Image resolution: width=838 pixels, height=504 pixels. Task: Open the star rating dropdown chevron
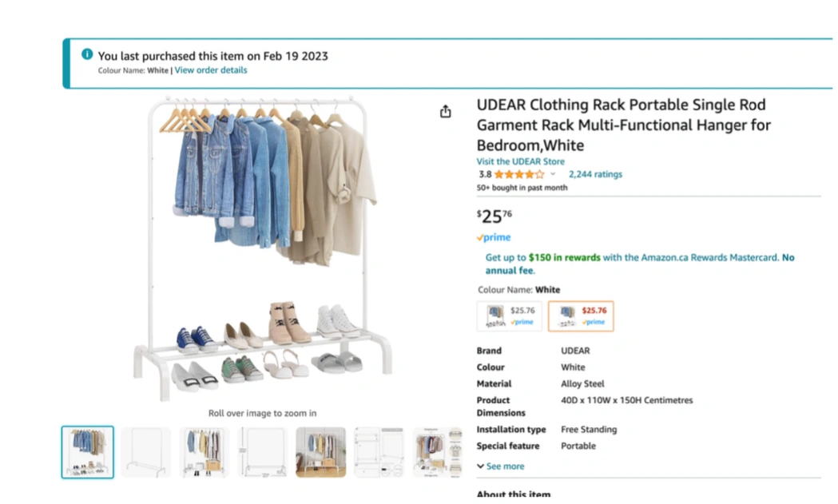[553, 173]
